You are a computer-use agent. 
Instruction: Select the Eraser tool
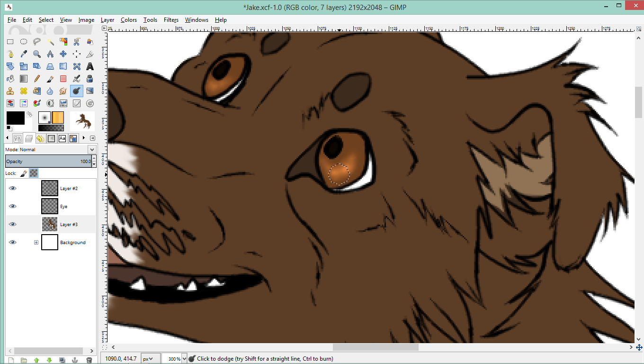coord(63,78)
